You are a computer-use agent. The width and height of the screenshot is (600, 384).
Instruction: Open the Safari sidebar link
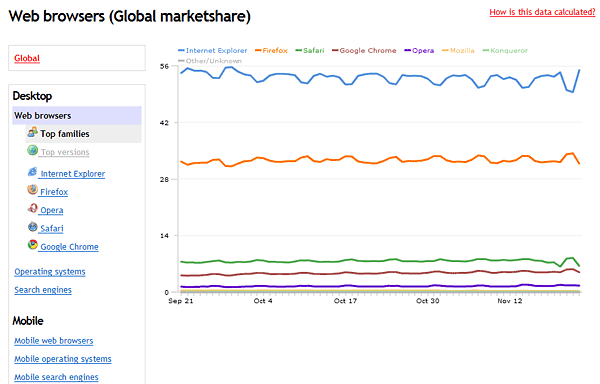point(52,229)
